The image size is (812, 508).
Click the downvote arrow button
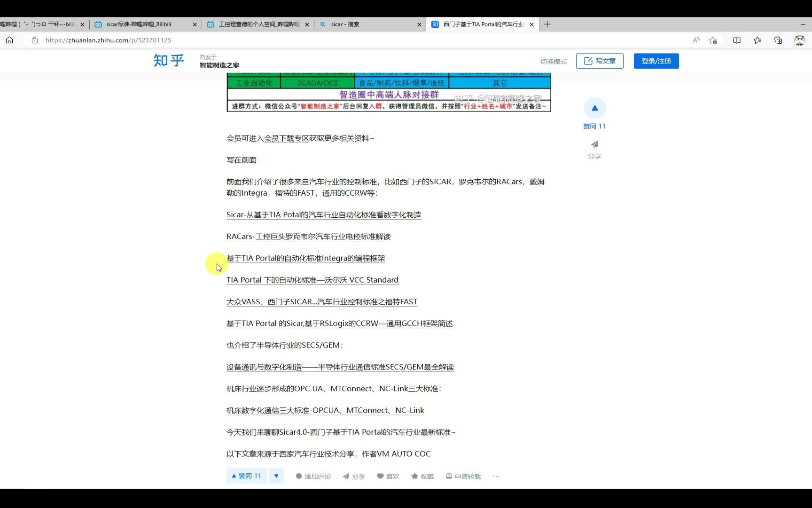tap(276, 476)
